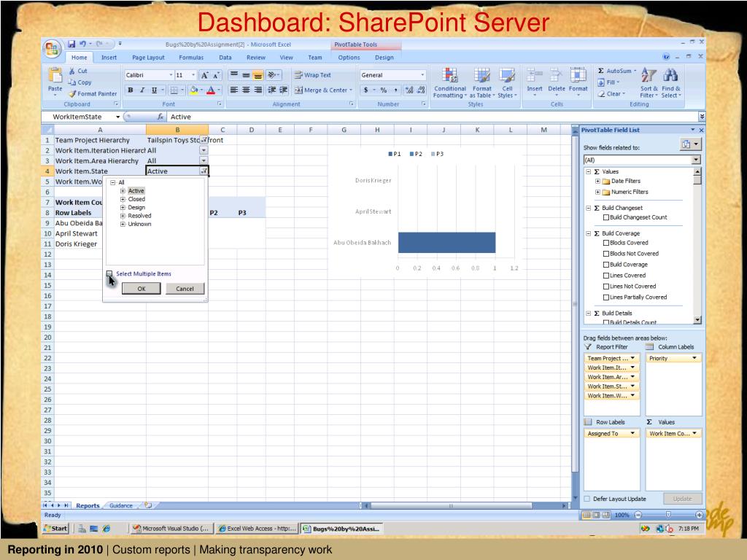
Task: Open the Team ribbon tab
Action: pos(315,58)
